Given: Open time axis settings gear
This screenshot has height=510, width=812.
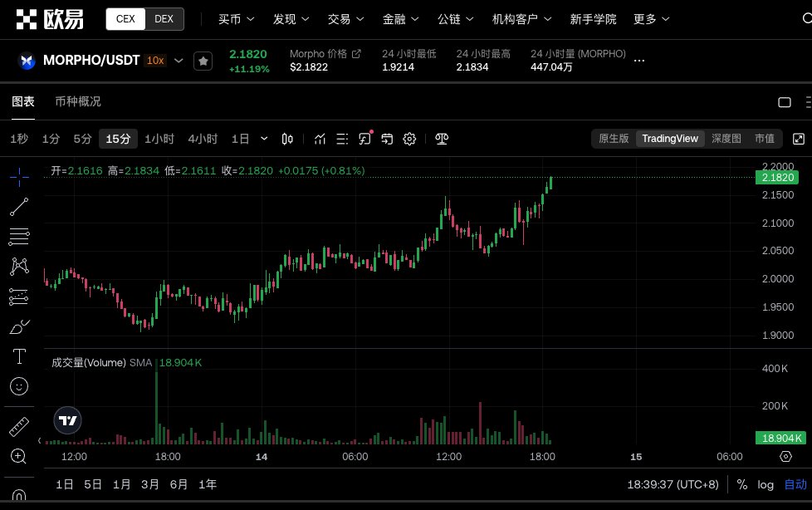Looking at the screenshot, I should tap(786, 457).
